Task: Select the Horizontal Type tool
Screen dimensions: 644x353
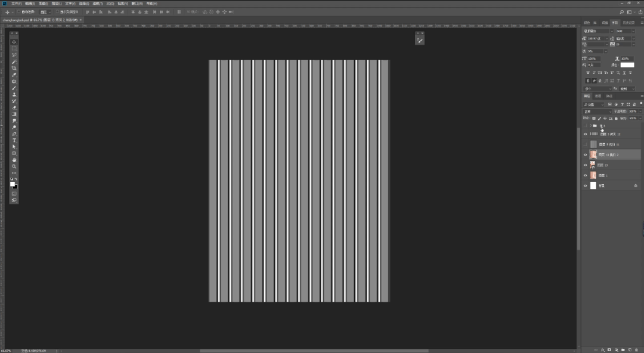Action: 14,140
